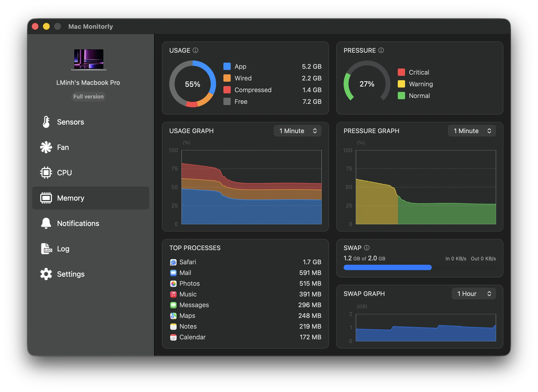This screenshot has height=392, width=538.
Task: Open the Notifications section label
Action: (x=78, y=223)
